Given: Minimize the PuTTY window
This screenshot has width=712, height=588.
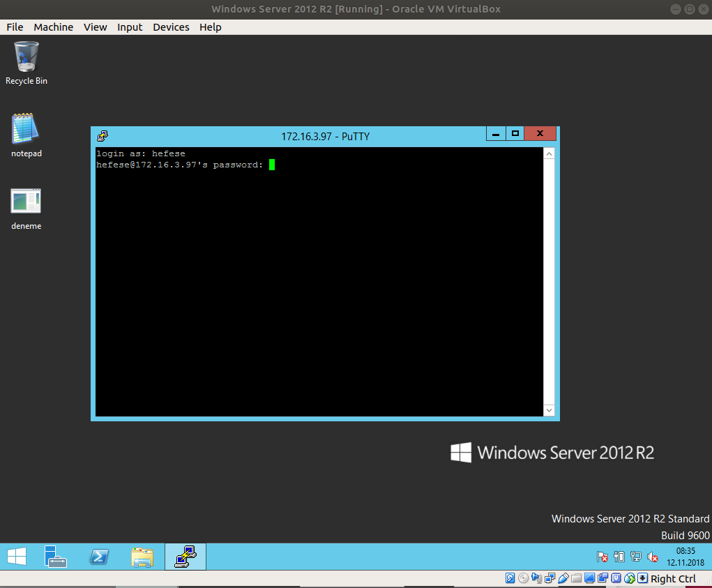Looking at the screenshot, I should coord(496,134).
